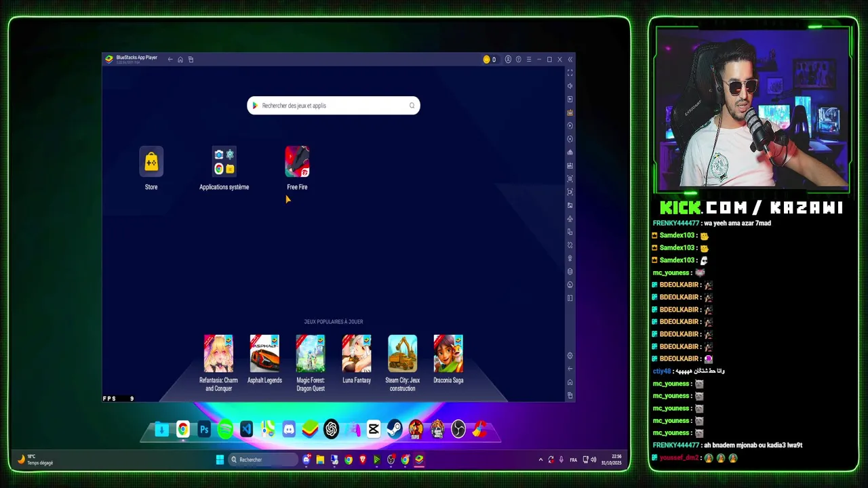Launch the Free Fire game
The image size is (868, 488).
297,162
